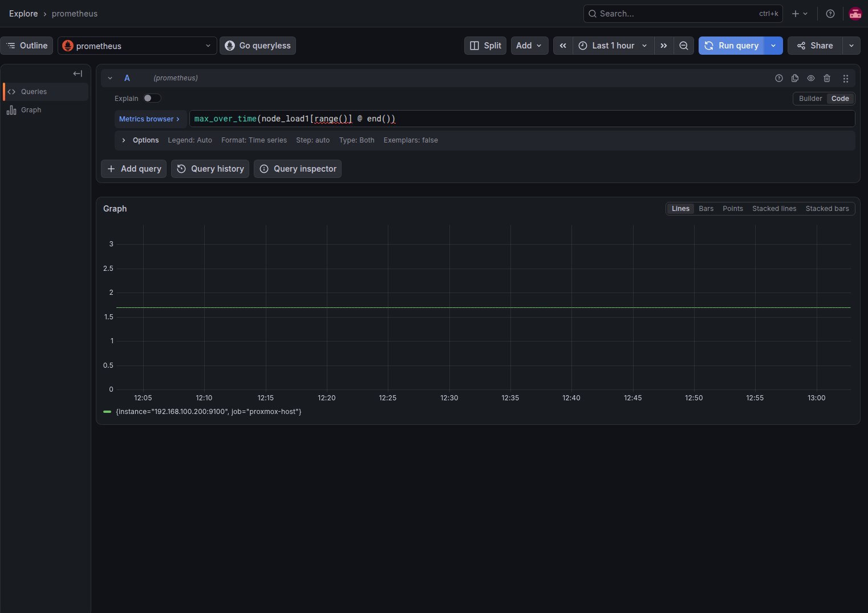The width and height of the screenshot is (868, 613).
Task: Click Go queryless button
Action: point(258,46)
